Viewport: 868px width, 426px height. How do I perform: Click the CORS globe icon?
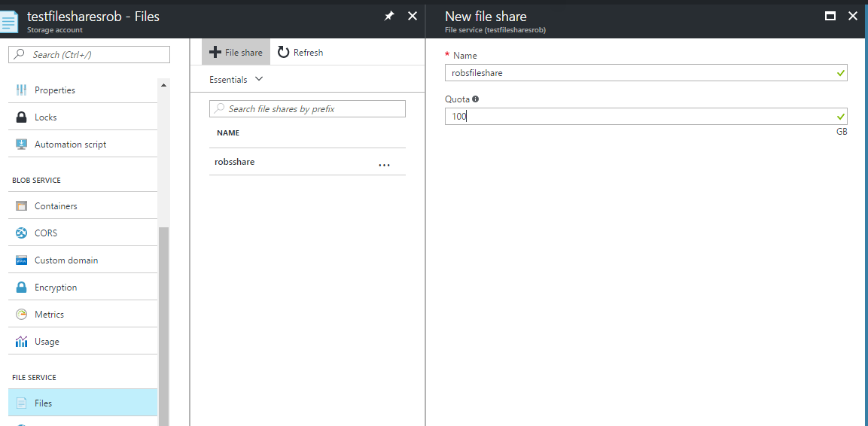click(x=22, y=233)
